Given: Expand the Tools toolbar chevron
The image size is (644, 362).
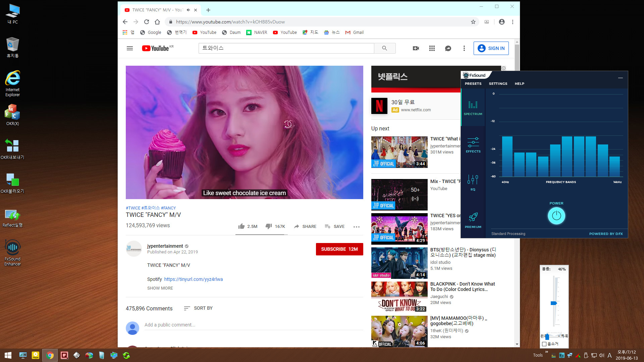Looking at the screenshot, I should click(547, 352).
